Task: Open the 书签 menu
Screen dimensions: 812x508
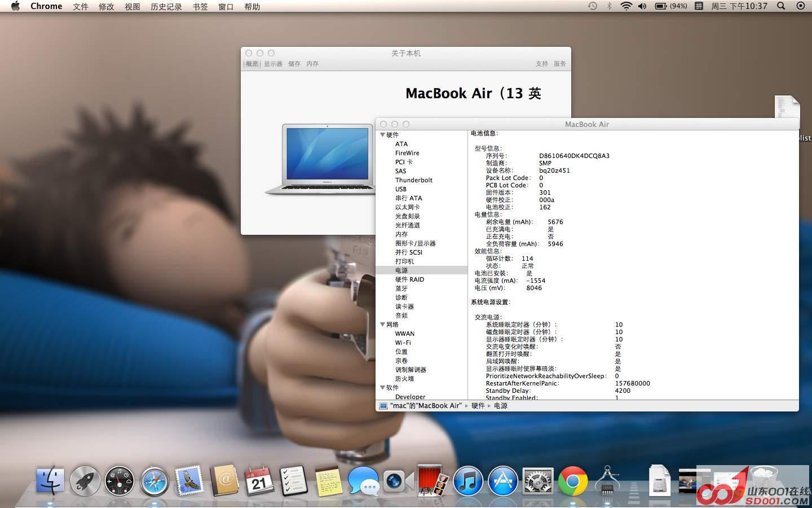Action: (200, 6)
